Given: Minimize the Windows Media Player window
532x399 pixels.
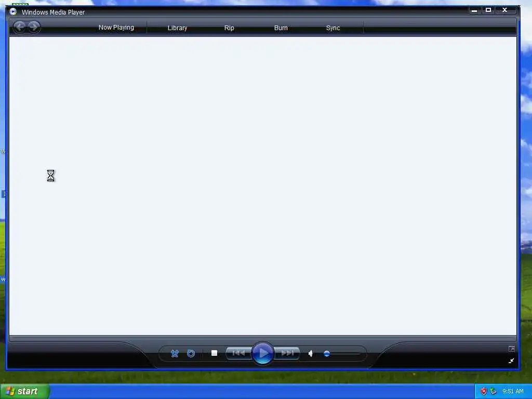Looking at the screenshot, I should click(x=474, y=10).
